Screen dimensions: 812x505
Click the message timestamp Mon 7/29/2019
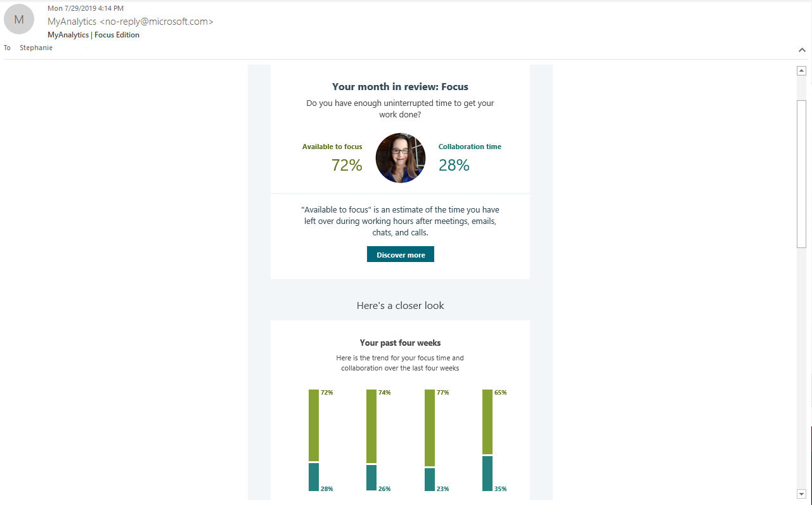pos(86,8)
